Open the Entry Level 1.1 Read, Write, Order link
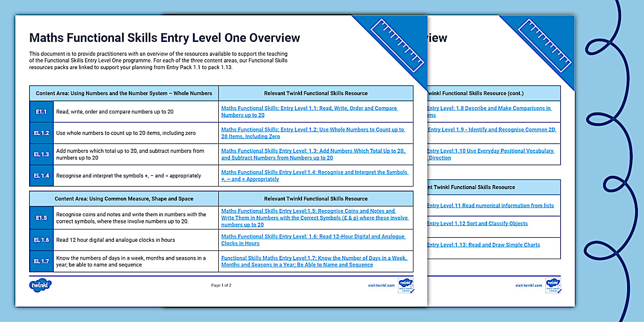 (309, 111)
